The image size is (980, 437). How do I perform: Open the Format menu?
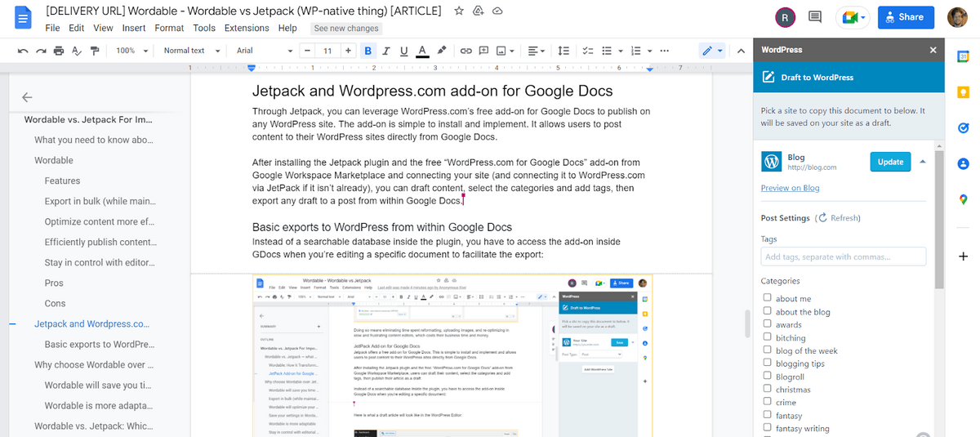169,28
